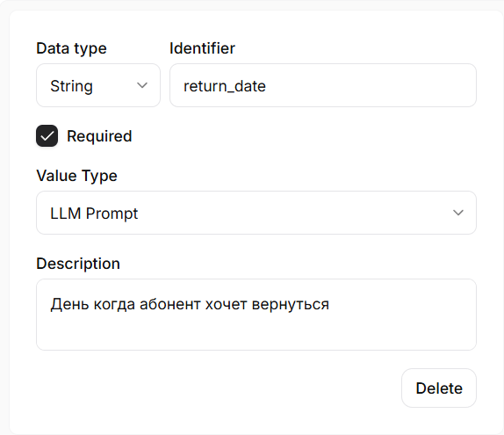Click the Value Type field label
This screenshot has width=504, height=435.
click(x=76, y=176)
